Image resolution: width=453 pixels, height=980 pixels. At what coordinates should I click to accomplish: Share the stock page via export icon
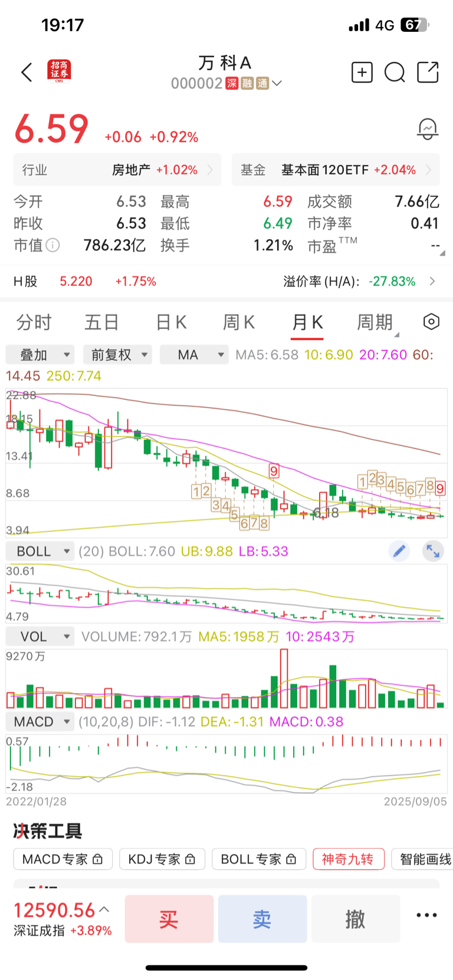(x=428, y=72)
